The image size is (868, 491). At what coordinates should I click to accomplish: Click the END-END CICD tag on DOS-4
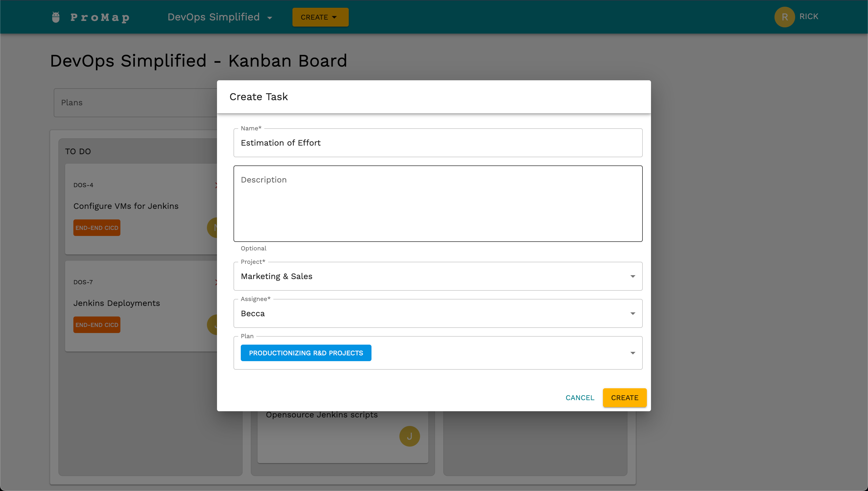tap(97, 228)
